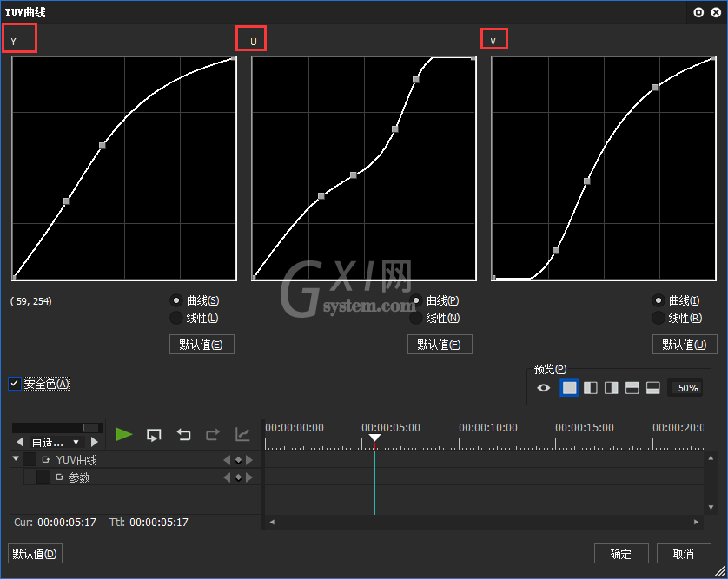Add keyframe diamond on 参数 row

point(238,477)
